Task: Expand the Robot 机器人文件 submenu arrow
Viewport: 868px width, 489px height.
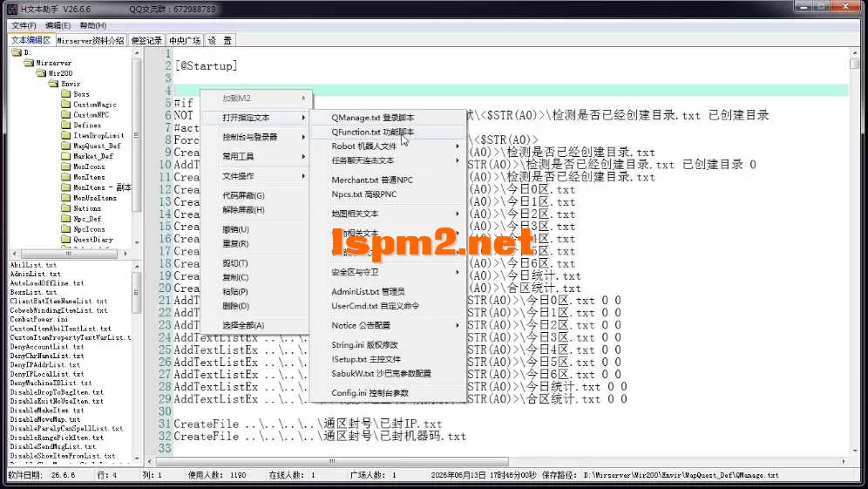Action: click(458, 146)
